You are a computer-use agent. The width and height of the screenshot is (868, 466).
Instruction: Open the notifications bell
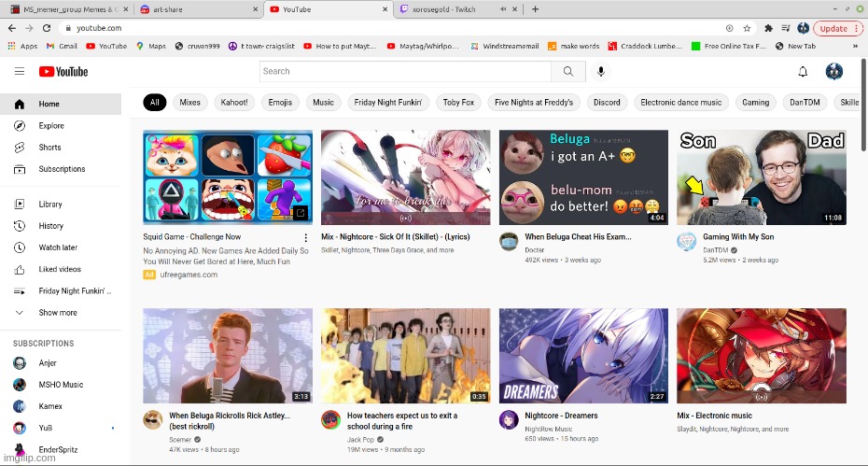(x=803, y=71)
